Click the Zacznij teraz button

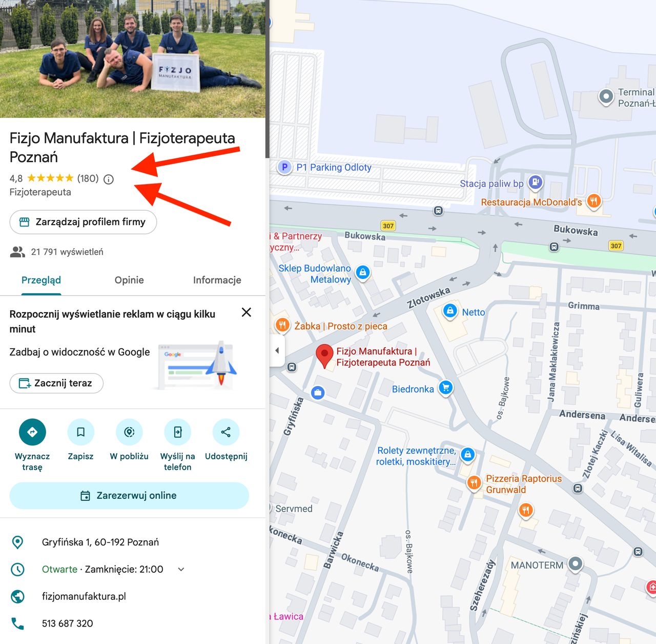(x=56, y=383)
